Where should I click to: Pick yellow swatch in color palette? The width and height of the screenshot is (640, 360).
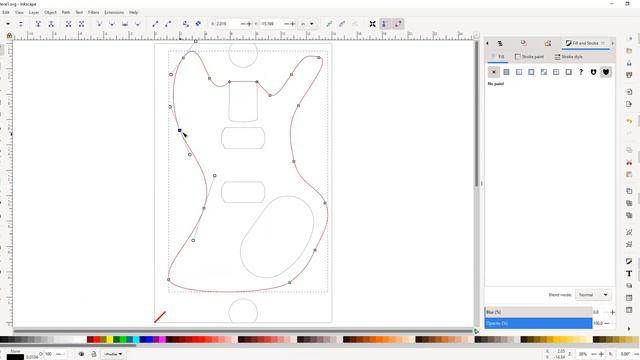click(x=110, y=340)
